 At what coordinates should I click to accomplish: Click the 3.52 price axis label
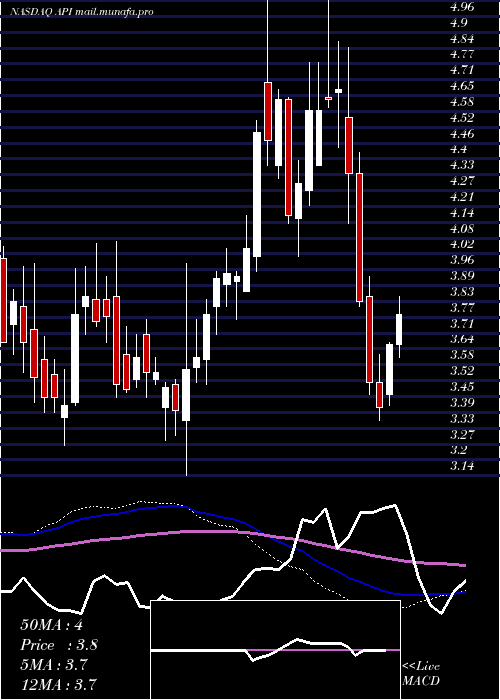(463, 371)
